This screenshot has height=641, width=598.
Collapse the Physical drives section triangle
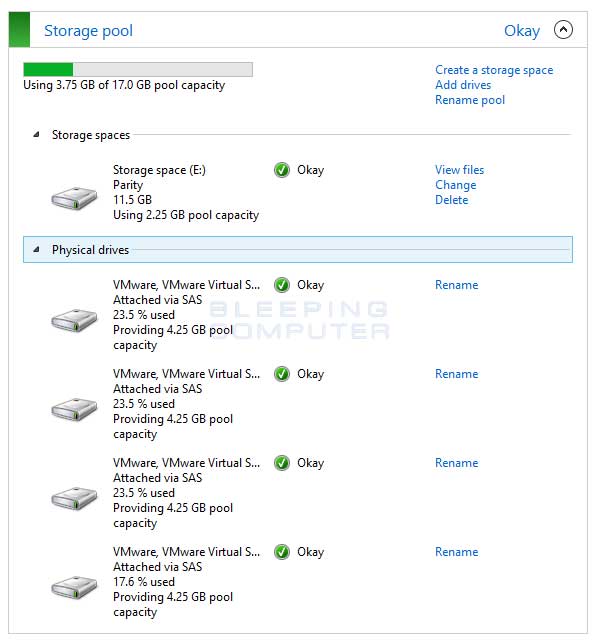[x=36, y=249]
